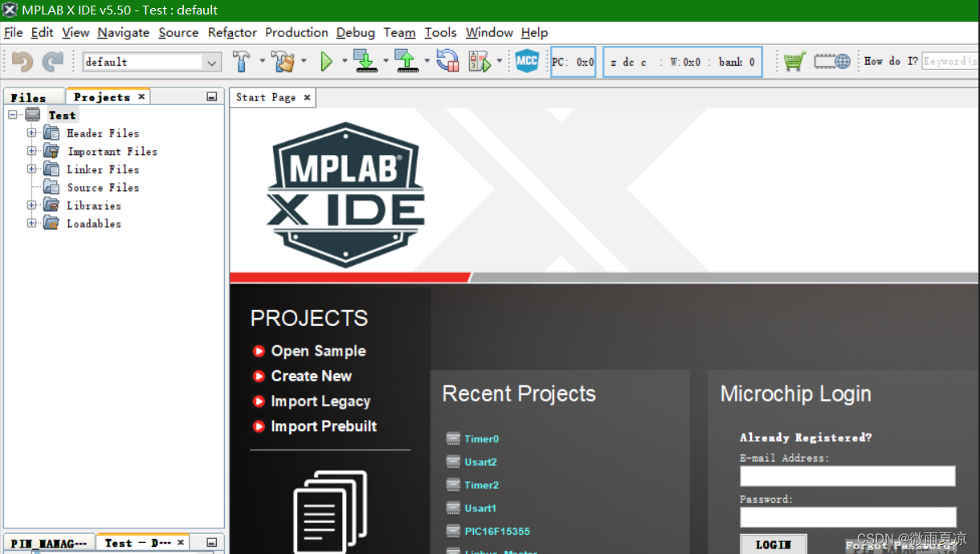Open the Tools menu

coord(440,32)
